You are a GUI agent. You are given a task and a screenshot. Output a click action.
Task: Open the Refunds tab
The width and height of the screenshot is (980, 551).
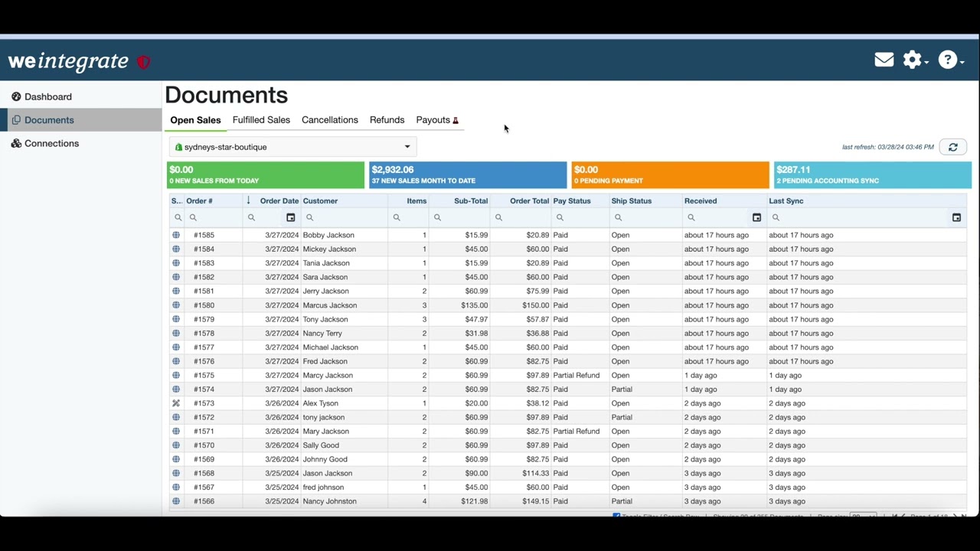(x=387, y=119)
